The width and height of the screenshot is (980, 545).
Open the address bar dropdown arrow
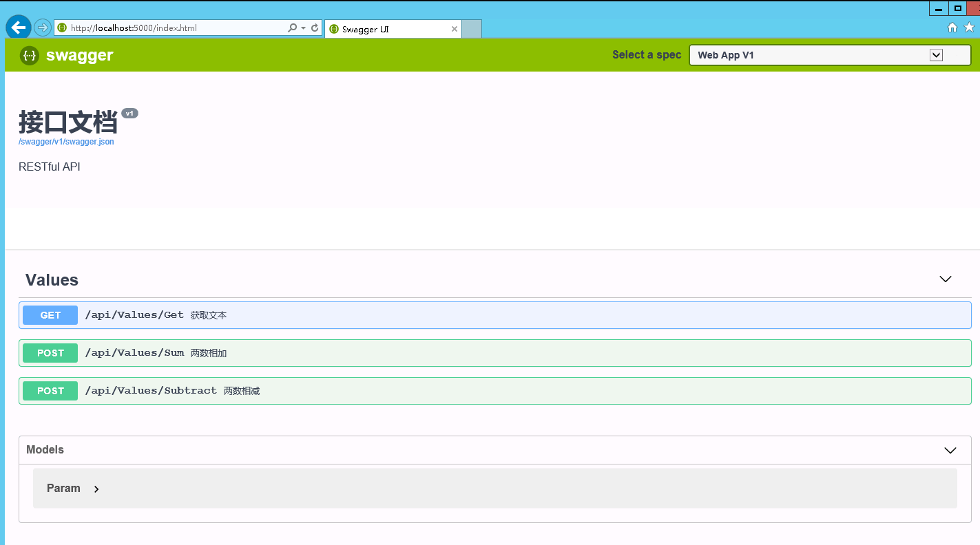point(303,28)
